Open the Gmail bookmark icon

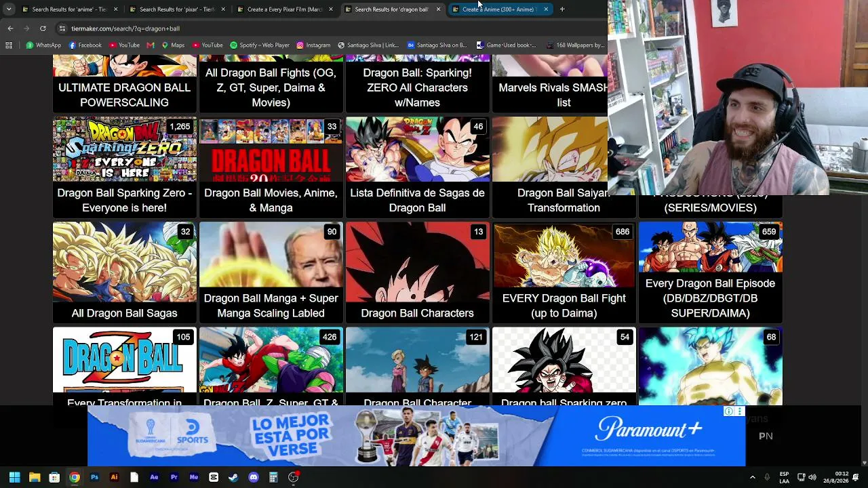(x=151, y=45)
